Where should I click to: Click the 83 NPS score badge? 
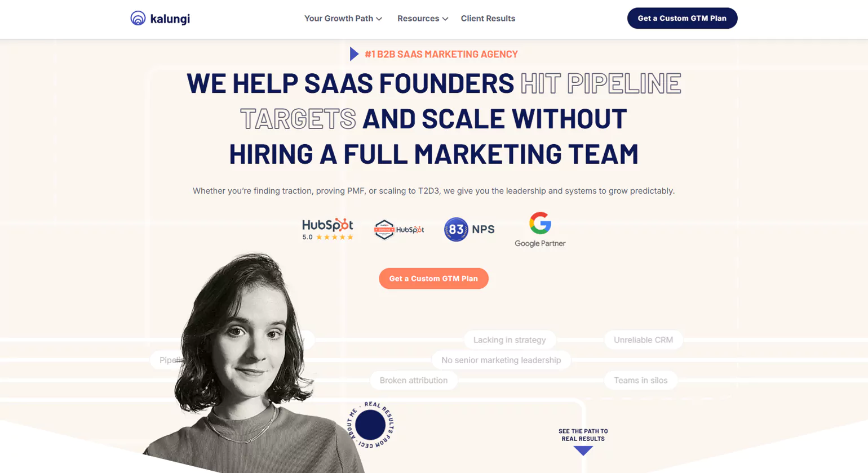coord(469,230)
